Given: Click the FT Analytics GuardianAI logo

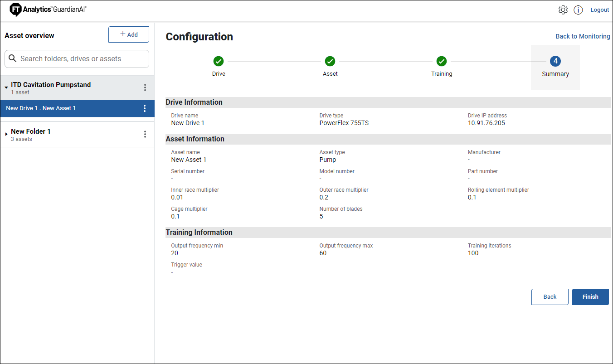Looking at the screenshot, I should click(x=49, y=10).
